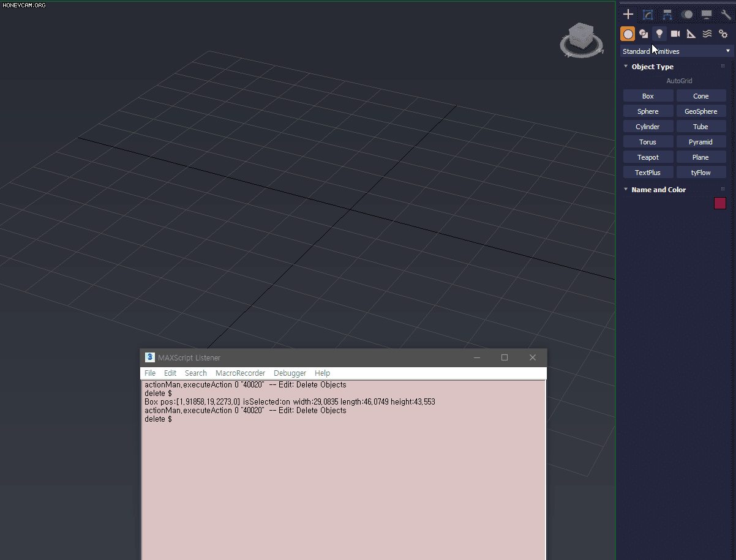Select the Systems gears category

coord(723,34)
